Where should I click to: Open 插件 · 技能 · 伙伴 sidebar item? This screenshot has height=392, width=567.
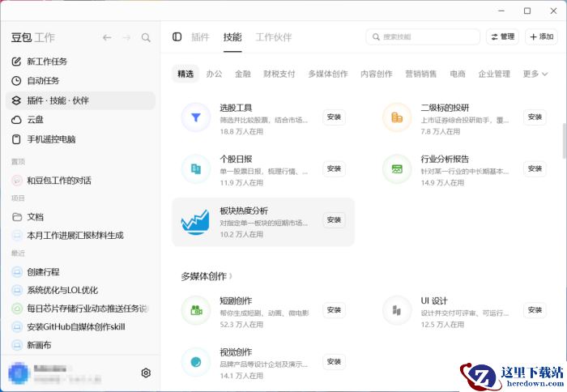tap(81, 100)
